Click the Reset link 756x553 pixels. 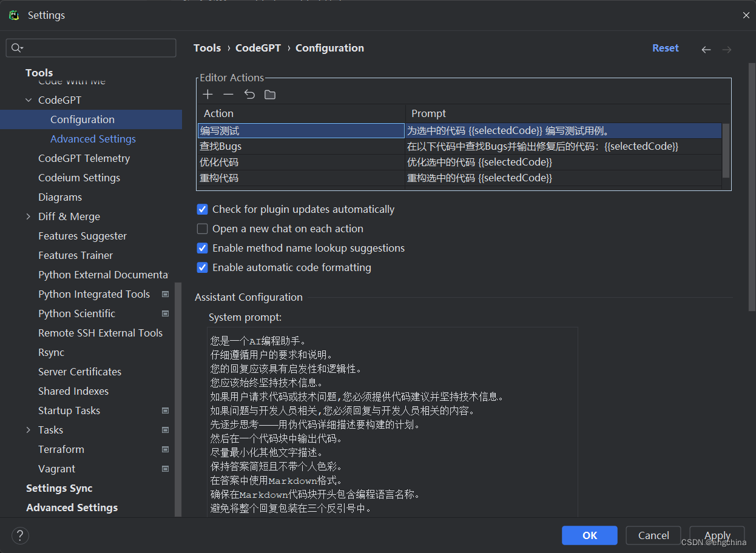point(666,48)
